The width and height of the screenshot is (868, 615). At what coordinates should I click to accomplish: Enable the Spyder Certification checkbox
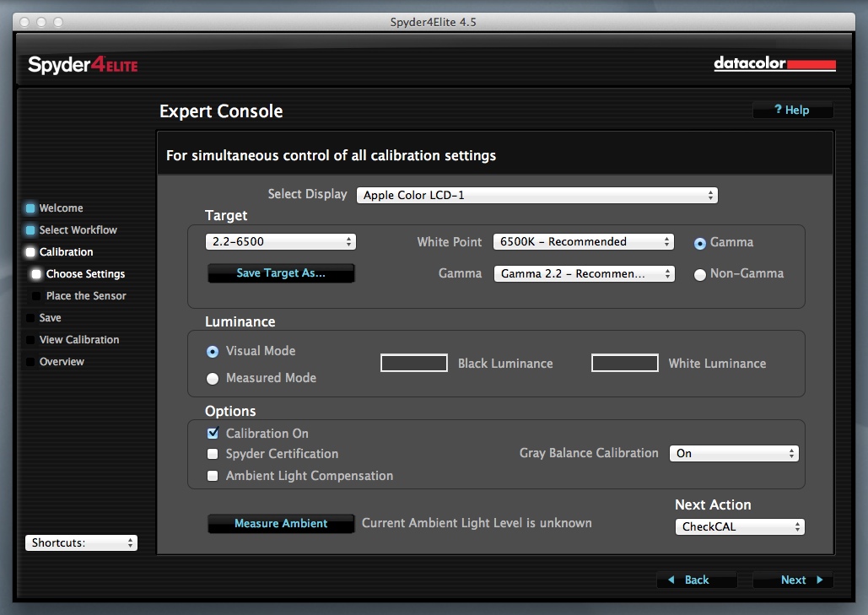click(213, 454)
